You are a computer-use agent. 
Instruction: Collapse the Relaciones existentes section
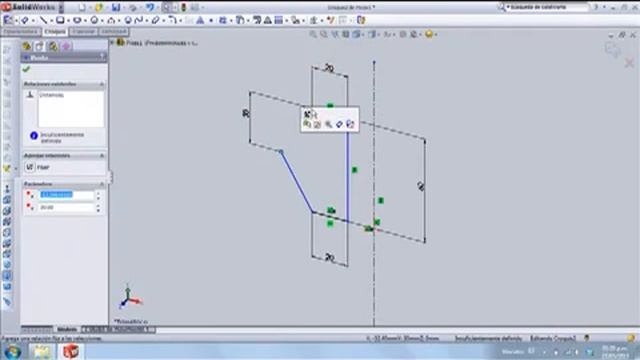(102, 84)
